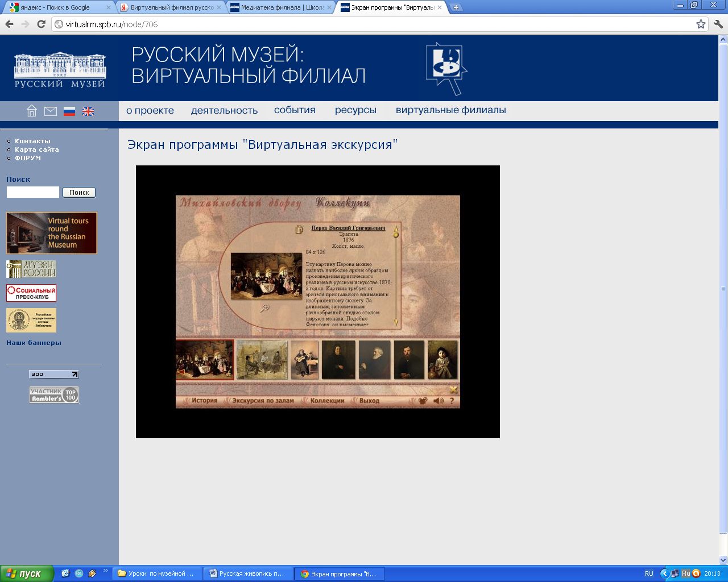This screenshot has width=728, height=582.
Task: Open the Windows пуск start button
Action: click(27, 573)
